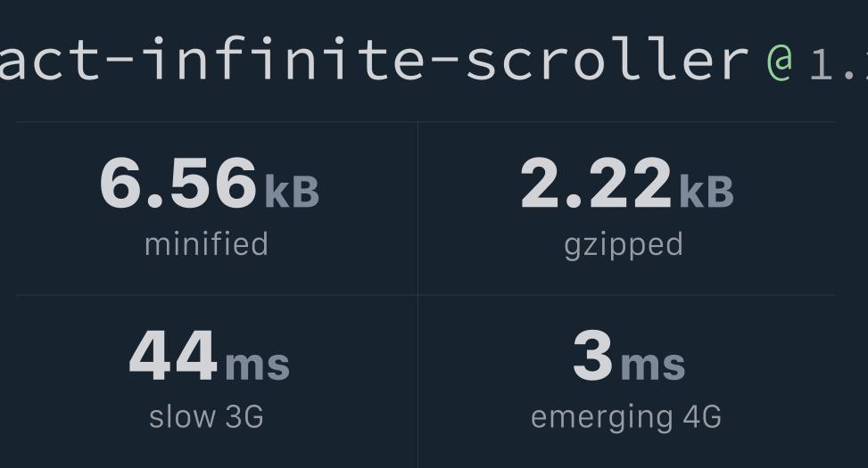Image resolution: width=868 pixels, height=468 pixels.
Task: Click the minified label
Action: [206, 244]
